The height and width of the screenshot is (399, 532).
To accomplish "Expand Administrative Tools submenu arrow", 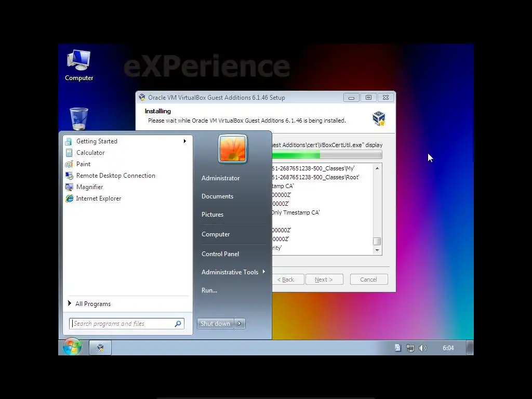I will click(263, 272).
